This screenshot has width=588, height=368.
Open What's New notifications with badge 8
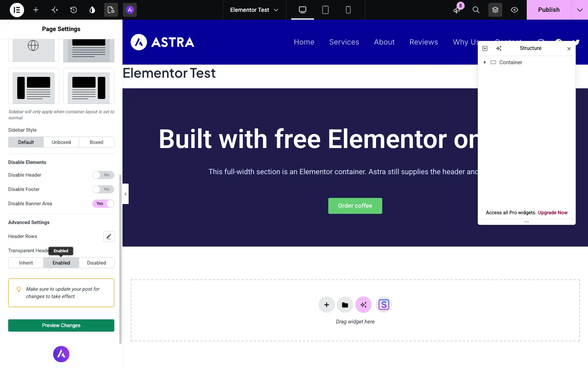pos(457,10)
